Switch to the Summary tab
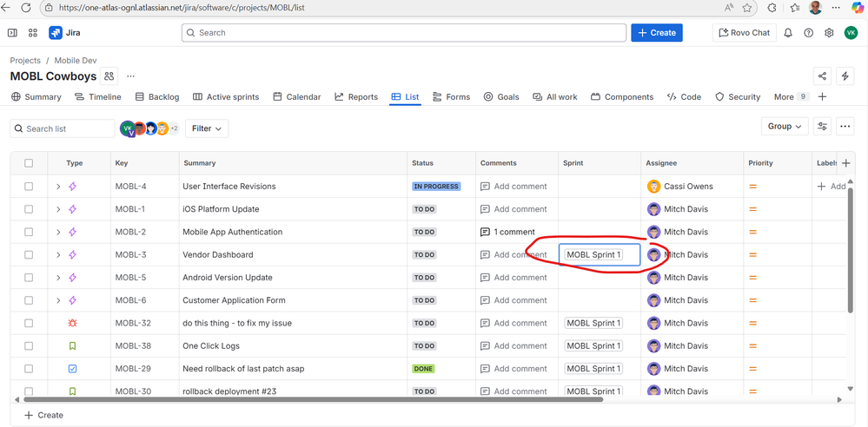 click(x=36, y=97)
